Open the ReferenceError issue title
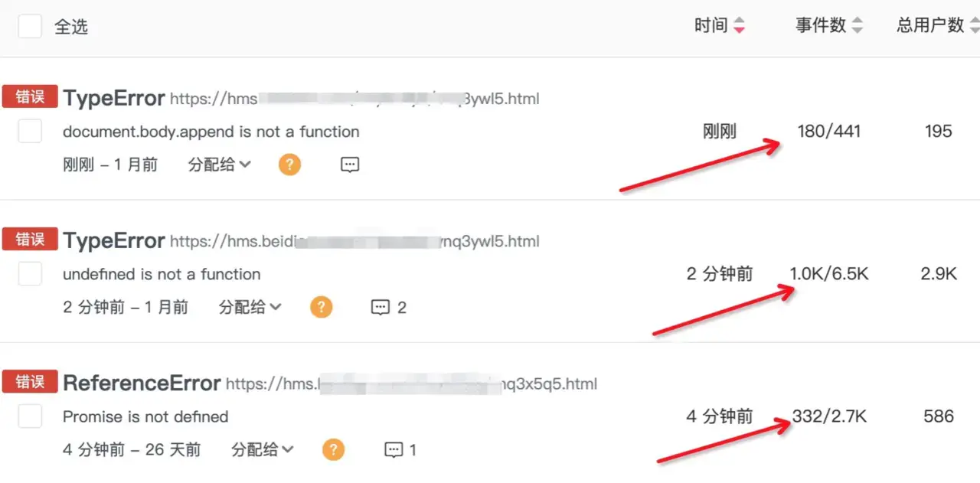Viewport: 980px width, 483px height. click(142, 383)
